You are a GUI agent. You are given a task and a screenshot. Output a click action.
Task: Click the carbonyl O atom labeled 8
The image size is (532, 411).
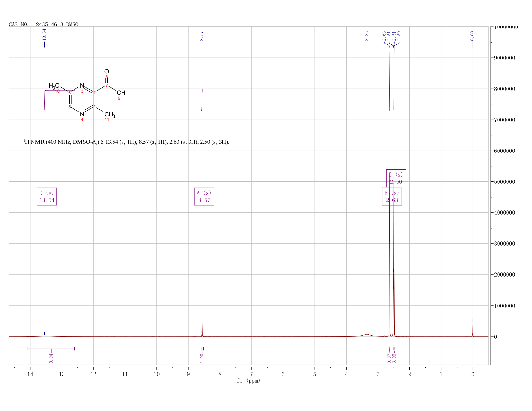tap(107, 72)
